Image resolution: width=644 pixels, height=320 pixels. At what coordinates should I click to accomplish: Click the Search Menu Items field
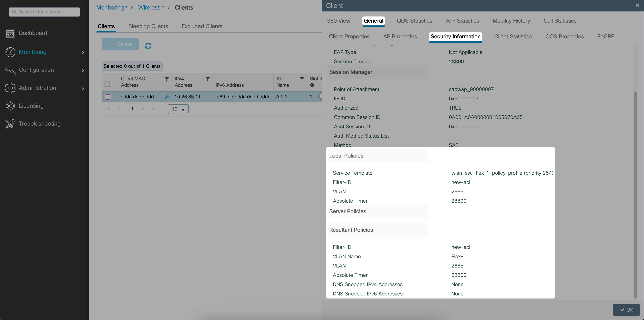point(45,12)
